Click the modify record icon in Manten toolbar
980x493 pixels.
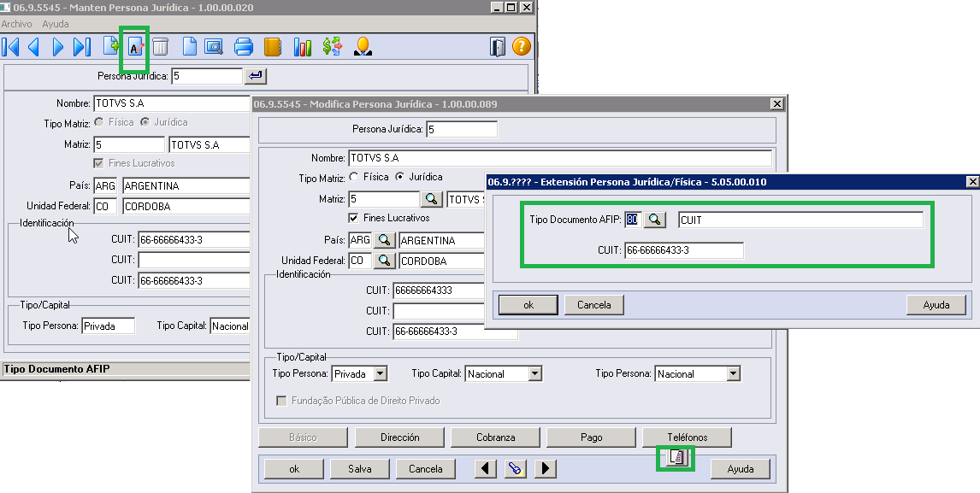tap(136, 48)
